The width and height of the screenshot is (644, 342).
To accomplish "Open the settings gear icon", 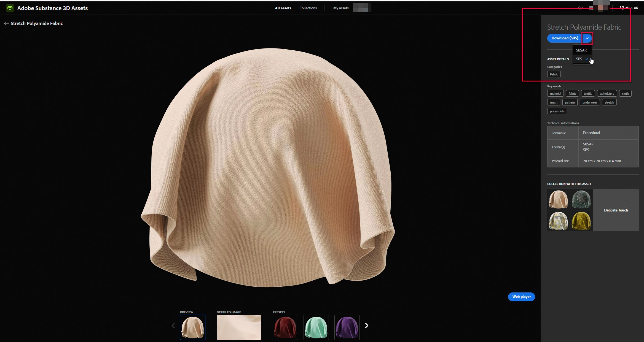I will tap(591, 8).
